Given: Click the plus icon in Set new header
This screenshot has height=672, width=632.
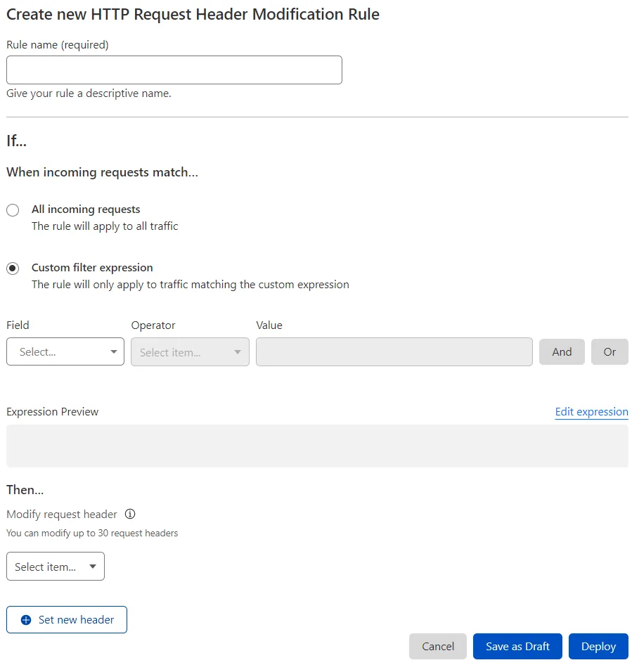Looking at the screenshot, I should 25,619.
